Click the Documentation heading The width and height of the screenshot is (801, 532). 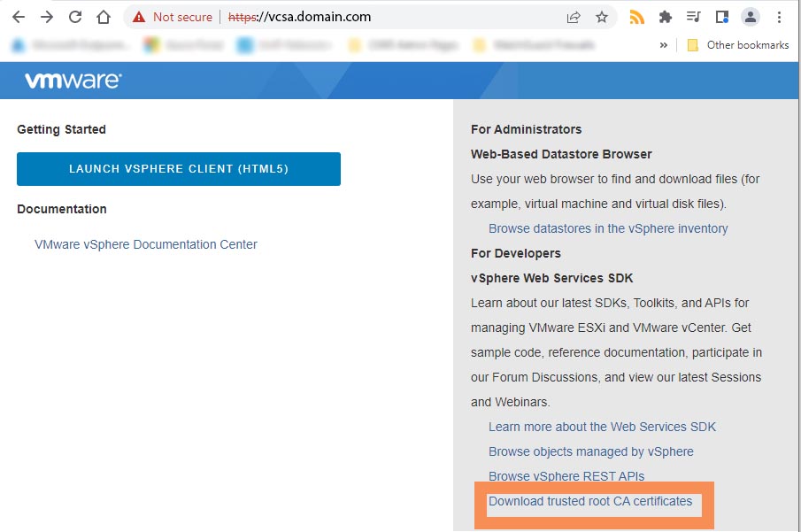tap(62, 209)
